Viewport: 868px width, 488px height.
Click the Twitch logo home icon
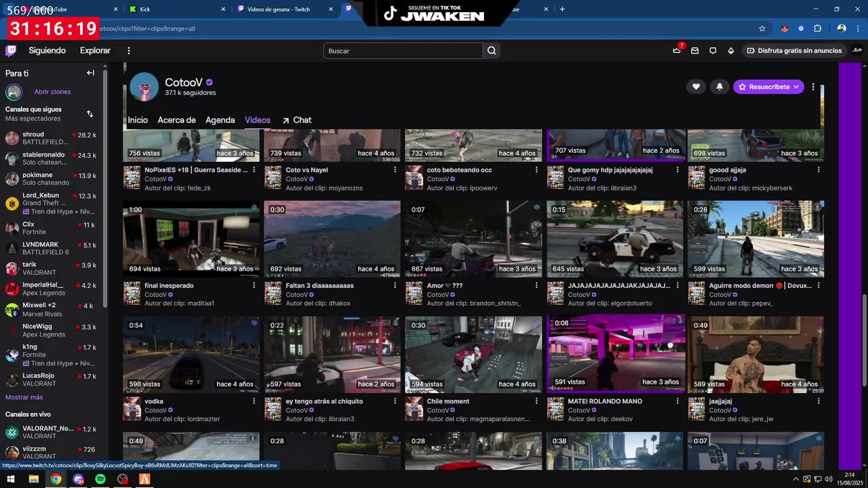point(11,51)
